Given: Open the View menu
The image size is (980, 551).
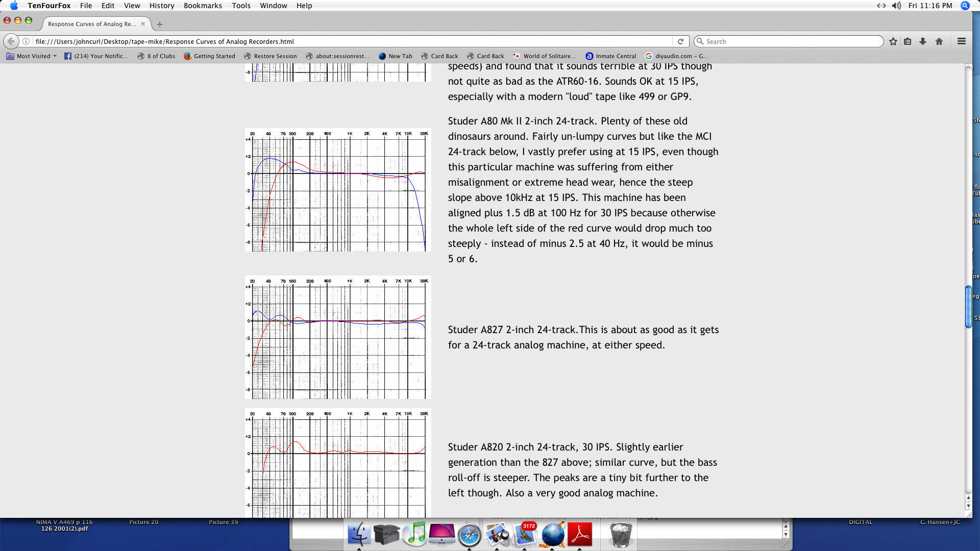Looking at the screenshot, I should click(x=132, y=6).
